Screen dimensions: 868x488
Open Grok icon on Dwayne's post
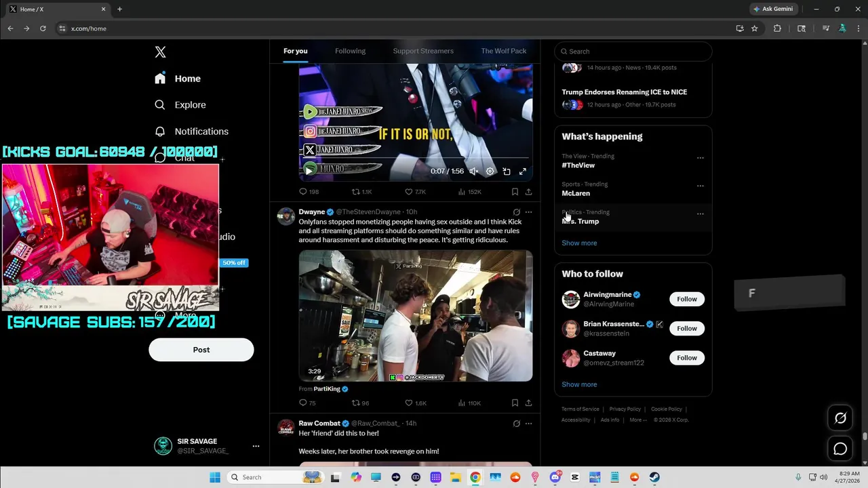[x=516, y=212]
